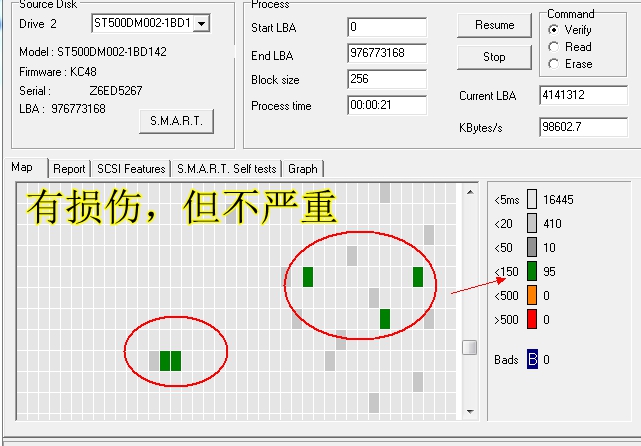This screenshot has height=446, width=641.
Task: Click the Process time field
Action: click(387, 105)
